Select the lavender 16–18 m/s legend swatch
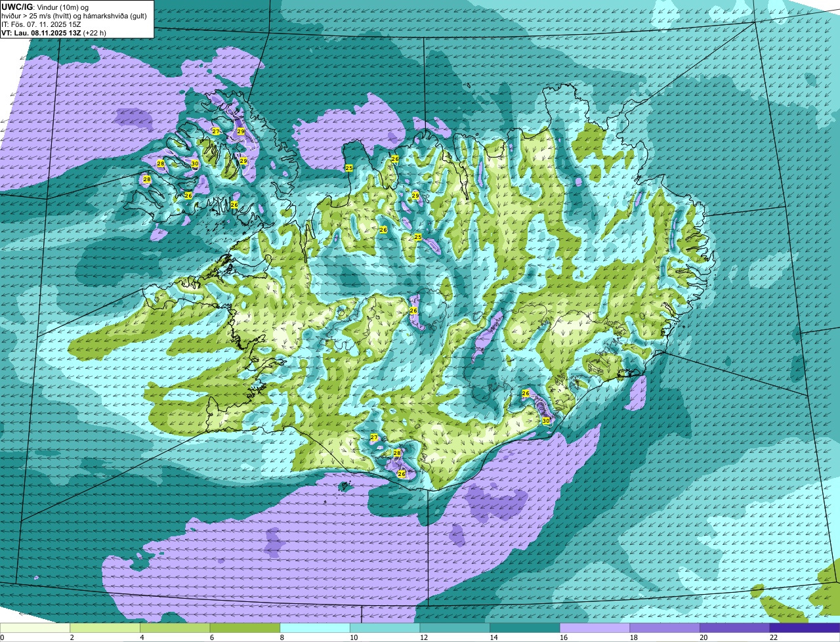 tap(595, 628)
